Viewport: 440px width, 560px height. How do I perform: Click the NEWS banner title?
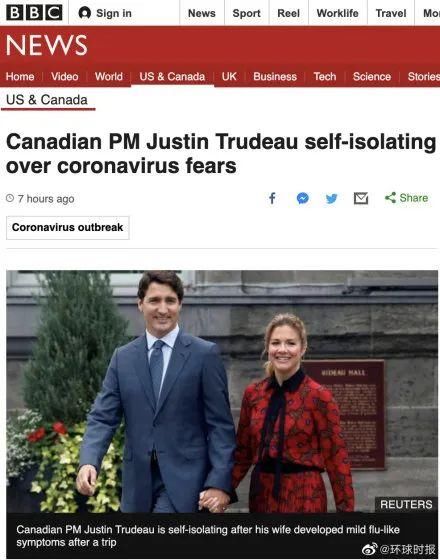(x=46, y=45)
